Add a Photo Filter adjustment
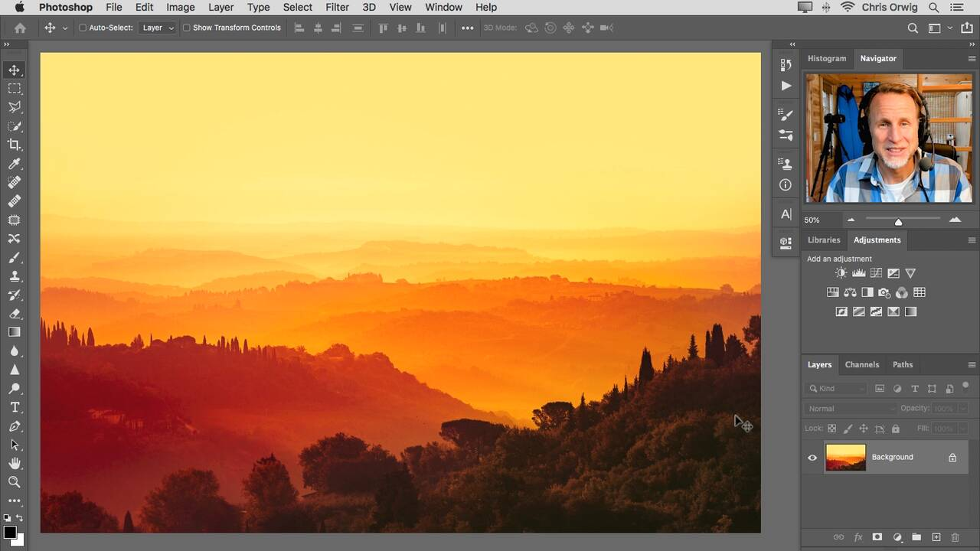This screenshot has width=980, height=551. coord(884,292)
